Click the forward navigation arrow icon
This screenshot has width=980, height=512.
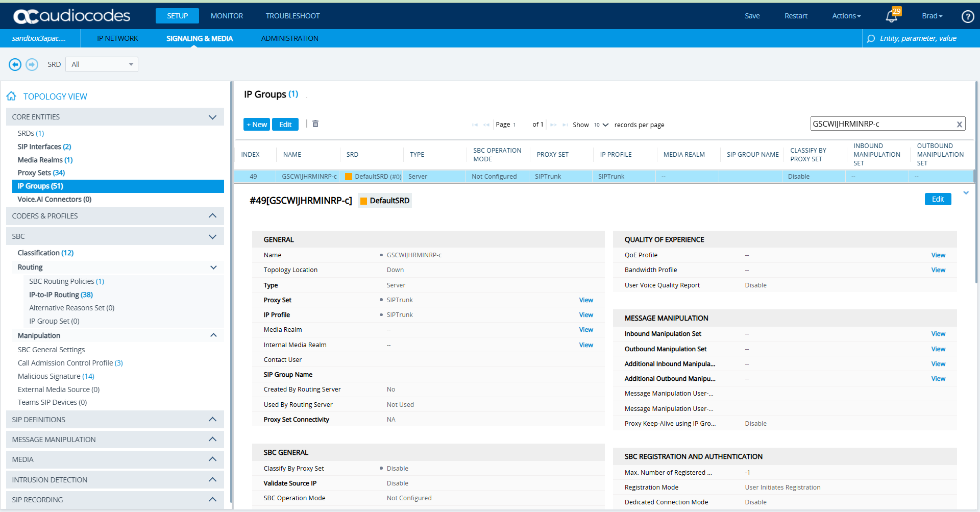32,64
